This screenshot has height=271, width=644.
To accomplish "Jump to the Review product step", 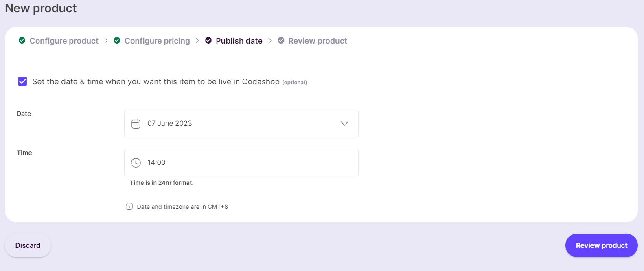I will point(318,41).
